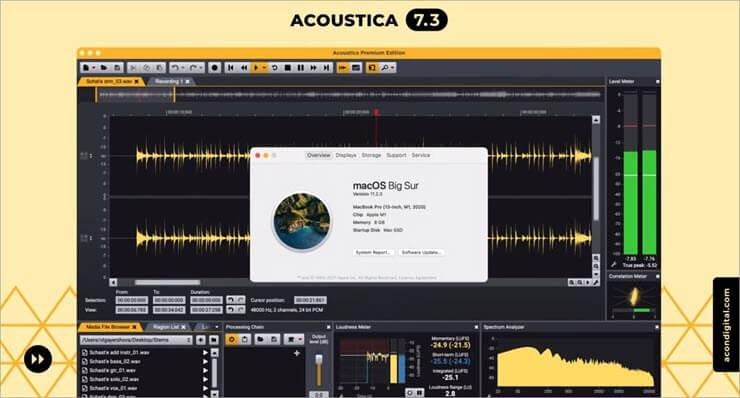Click the Software Update... button
This screenshot has height=398, width=740.
(x=421, y=253)
